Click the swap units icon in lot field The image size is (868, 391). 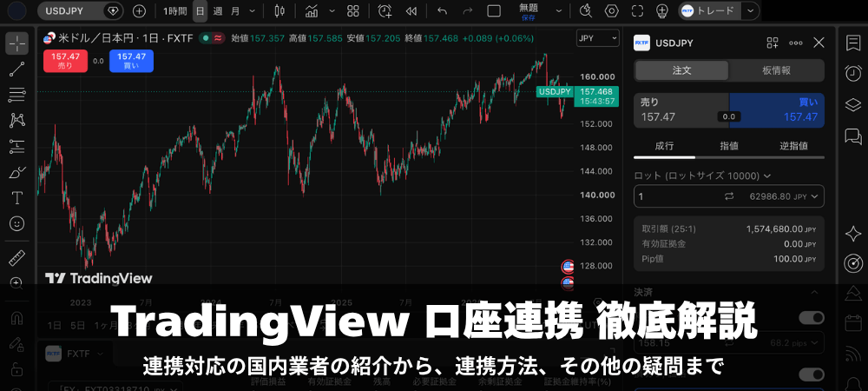(729, 196)
